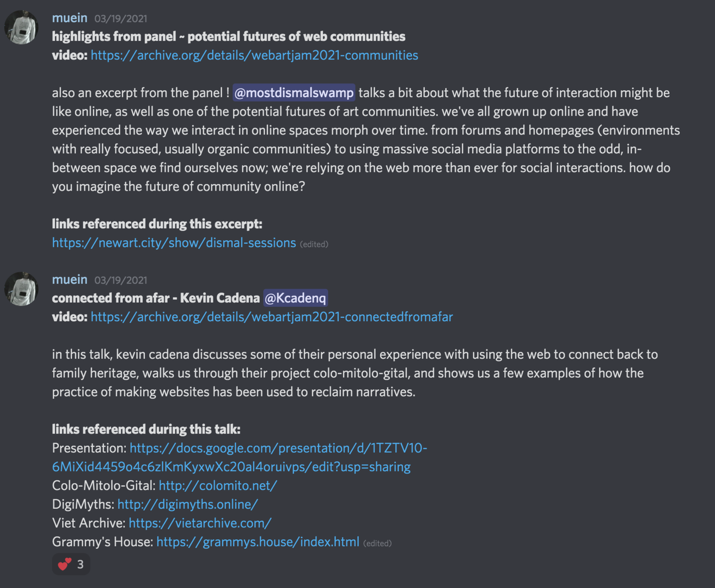Click the heart emoji in the reaction pill
Image resolution: width=715 pixels, height=588 pixels.
[x=64, y=564]
